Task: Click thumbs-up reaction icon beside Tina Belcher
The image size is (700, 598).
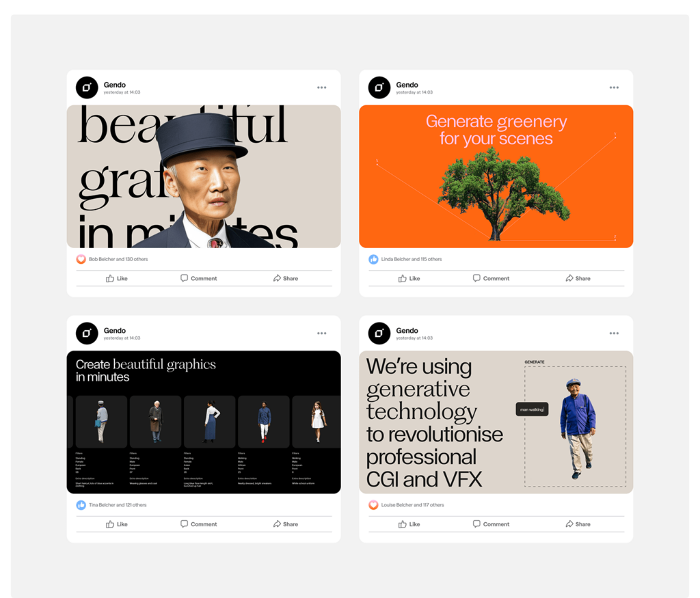Action: click(81, 505)
